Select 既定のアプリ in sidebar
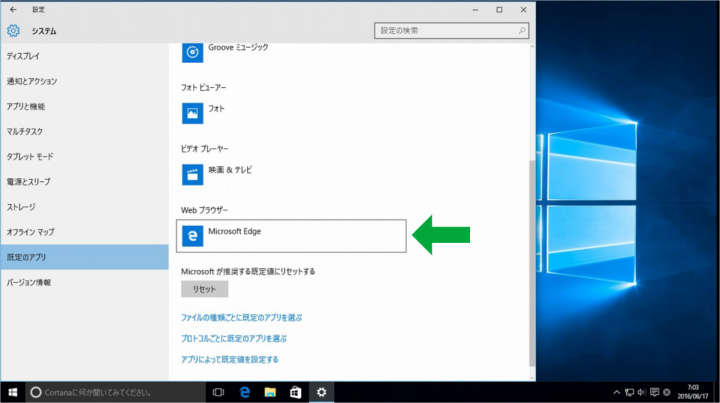The width and height of the screenshot is (720, 403). click(x=84, y=257)
